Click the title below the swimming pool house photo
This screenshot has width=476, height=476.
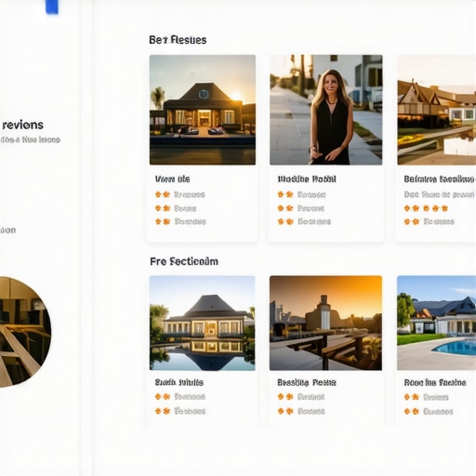(x=435, y=383)
